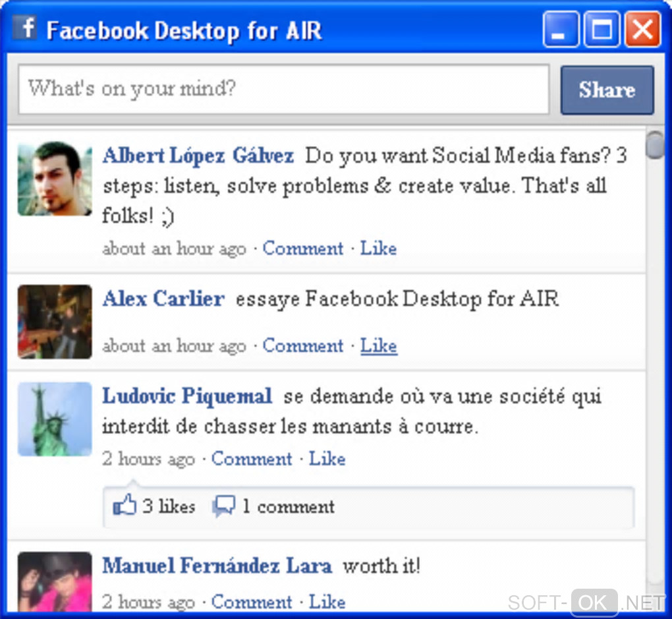Click the thumbs-up icon beside 3 likes
The width and height of the screenshot is (672, 619).
(x=125, y=504)
